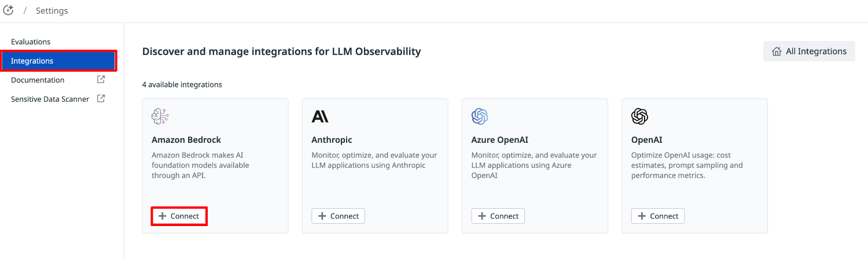This screenshot has height=259, width=868.
Task: Connect the OpenAI integration
Action: click(658, 216)
